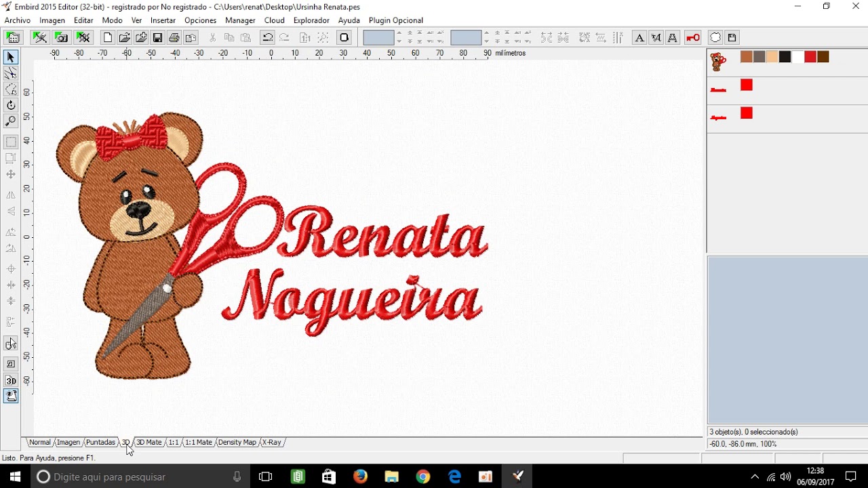Viewport: 868px width, 488px height.
Task: Switch to the 1:1 Mate tab
Action: 199,442
